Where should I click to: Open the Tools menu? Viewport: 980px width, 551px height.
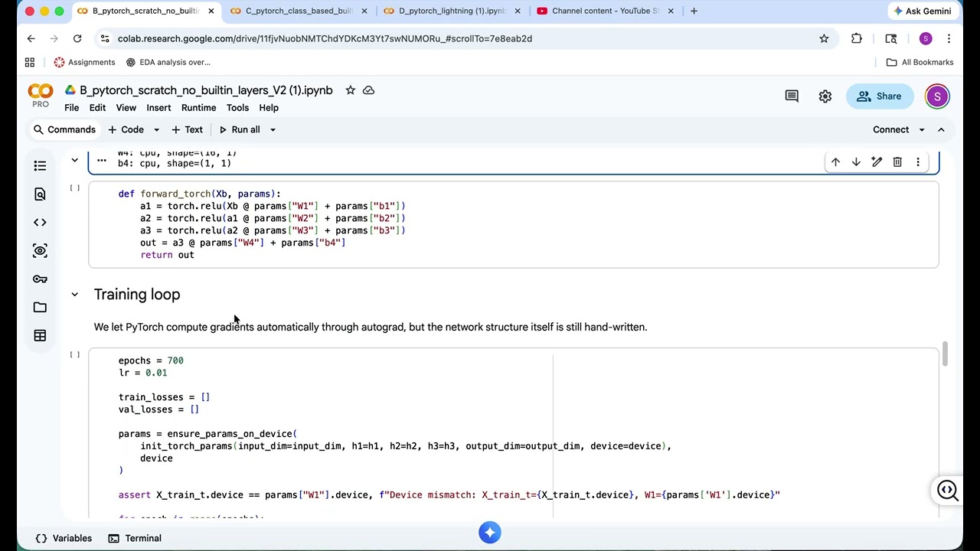pos(237,108)
